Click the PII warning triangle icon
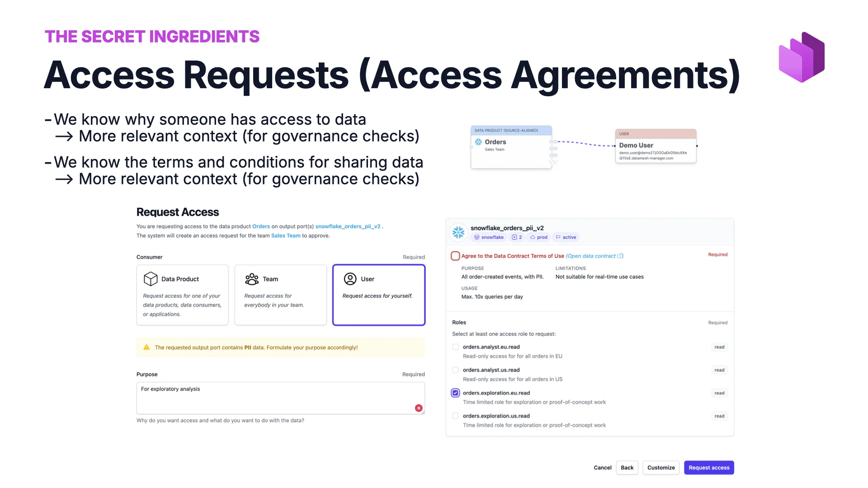This screenshot has height=488, width=868. pyautogui.click(x=146, y=347)
